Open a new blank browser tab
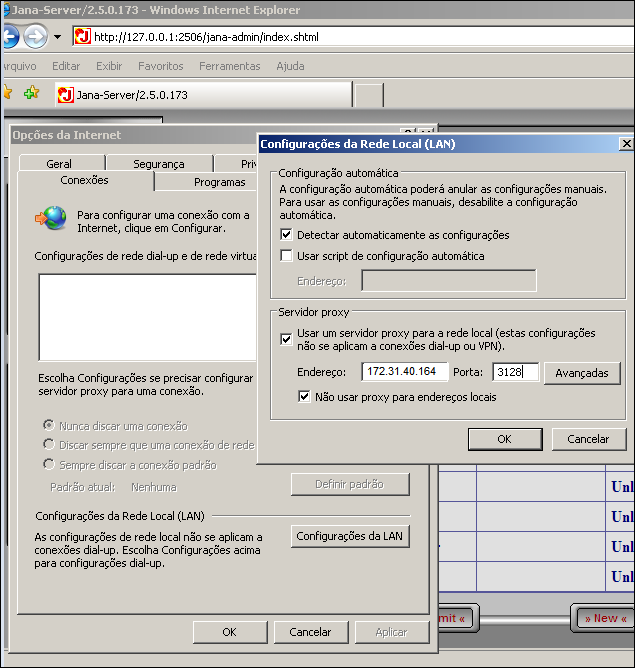This screenshot has width=635, height=668. pos(369,95)
